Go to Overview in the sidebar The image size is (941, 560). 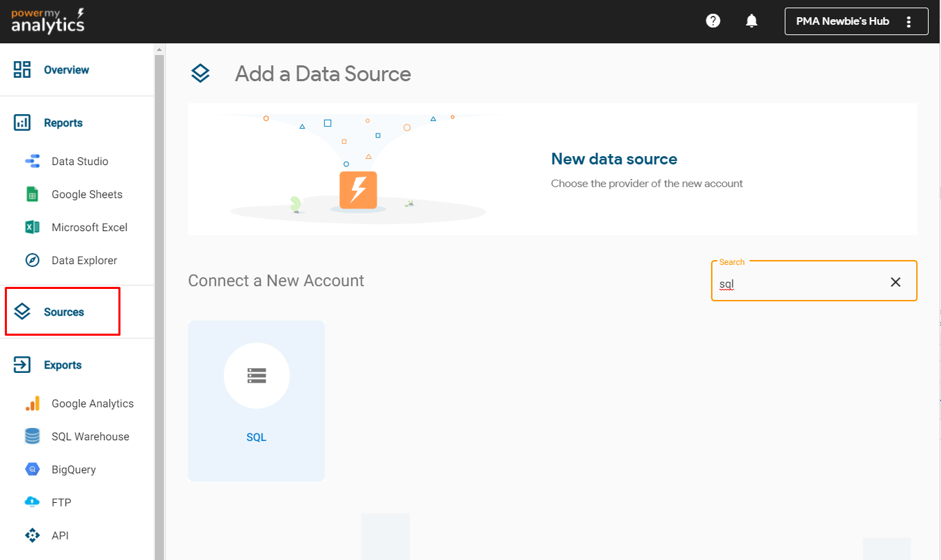[66, 70]
